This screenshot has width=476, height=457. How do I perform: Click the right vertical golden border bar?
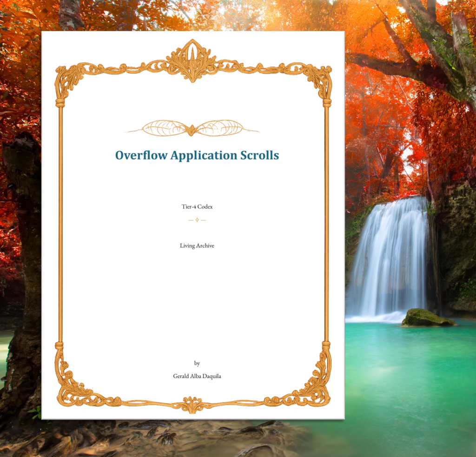click(326, 223)
